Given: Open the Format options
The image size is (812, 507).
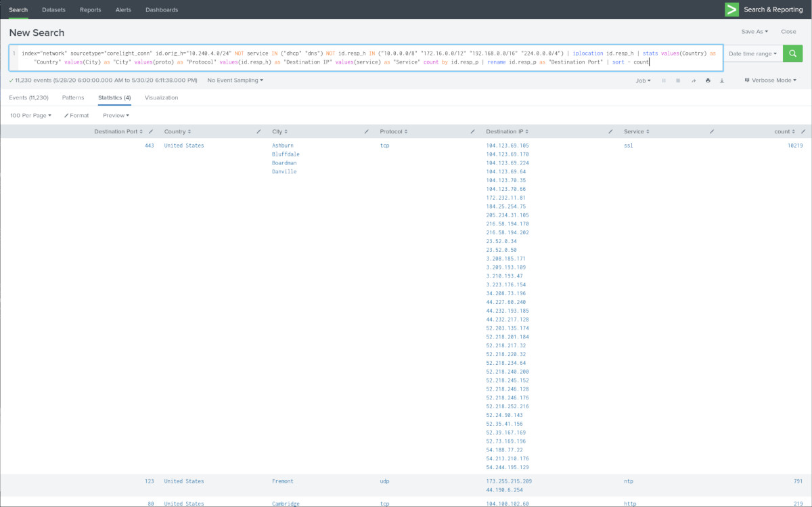Looking at the screenshot, I should [x=76, y=115].
